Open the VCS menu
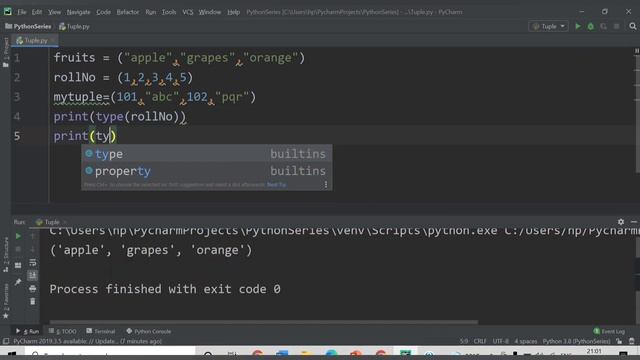The image size is (640, 360). 188,12
